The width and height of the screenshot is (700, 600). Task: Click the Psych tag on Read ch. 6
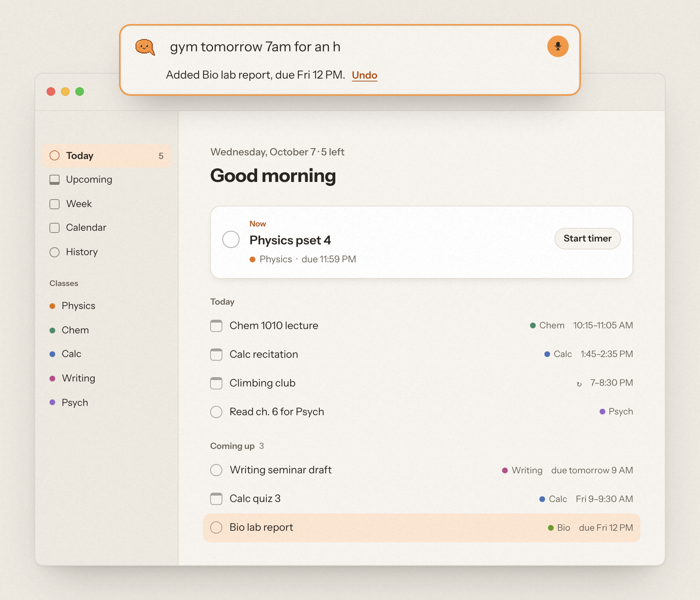tap(616, 412)
